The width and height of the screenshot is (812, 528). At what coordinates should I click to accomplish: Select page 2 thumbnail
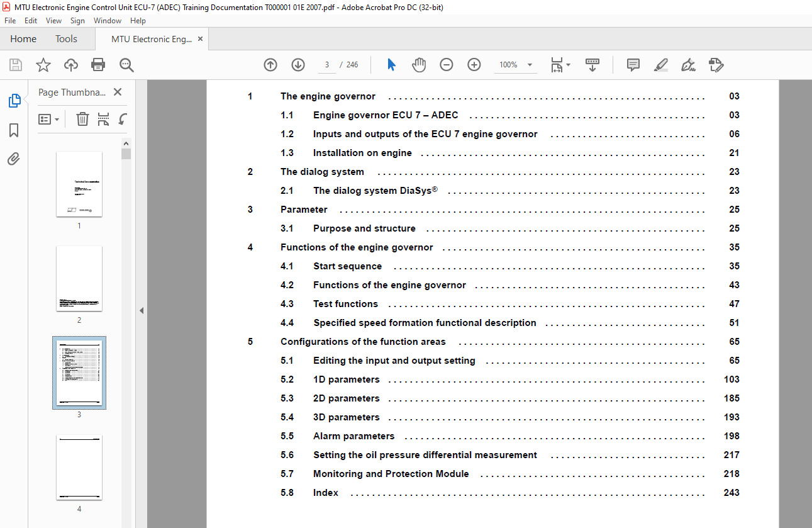point(79,278)
